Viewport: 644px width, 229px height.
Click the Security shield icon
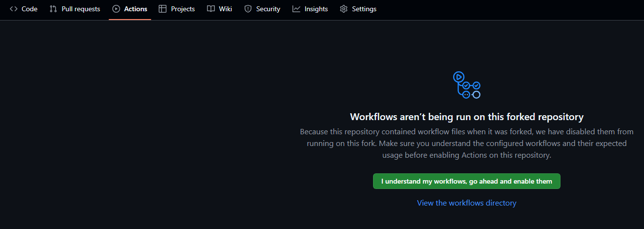coord(248,9)
